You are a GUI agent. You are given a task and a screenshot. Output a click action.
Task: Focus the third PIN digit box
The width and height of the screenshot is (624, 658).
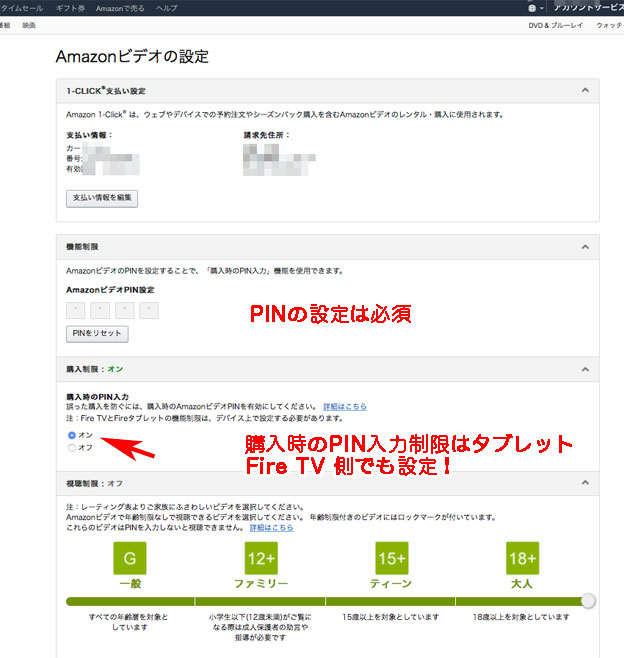coord(125,311)
